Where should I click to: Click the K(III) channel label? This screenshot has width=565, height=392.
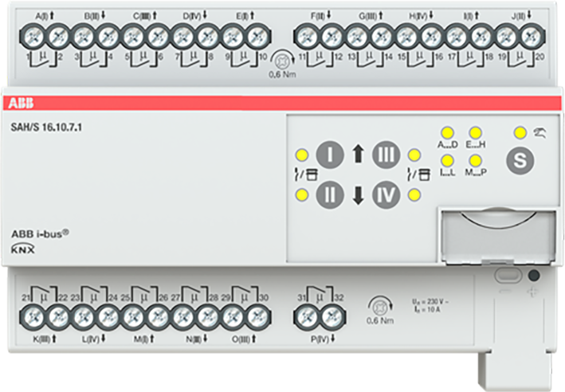click(45, 339)
